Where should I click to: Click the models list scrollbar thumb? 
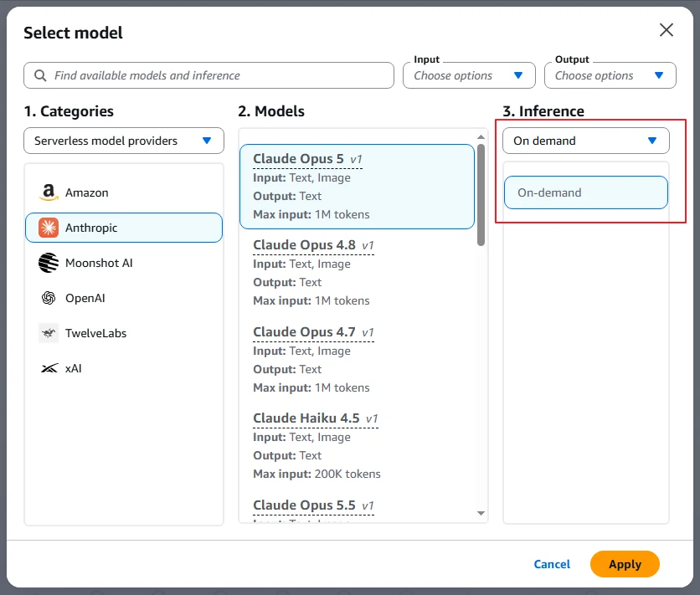click(481, 195)
